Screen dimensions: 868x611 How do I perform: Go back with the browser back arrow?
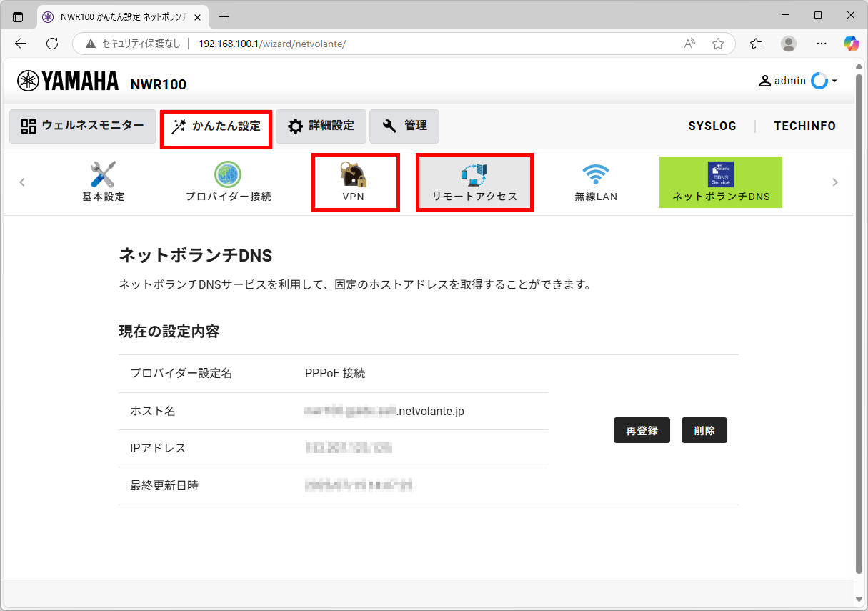[21, 44]
